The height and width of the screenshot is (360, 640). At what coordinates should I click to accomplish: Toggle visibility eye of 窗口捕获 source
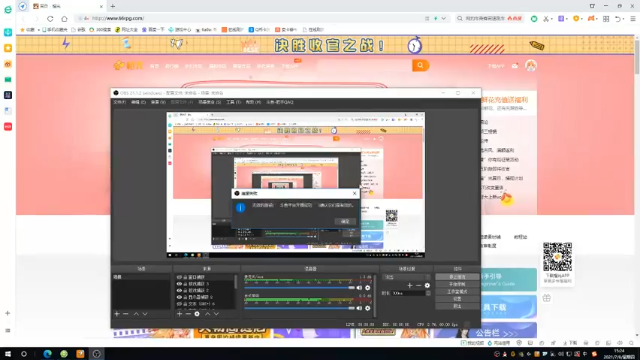179,277
